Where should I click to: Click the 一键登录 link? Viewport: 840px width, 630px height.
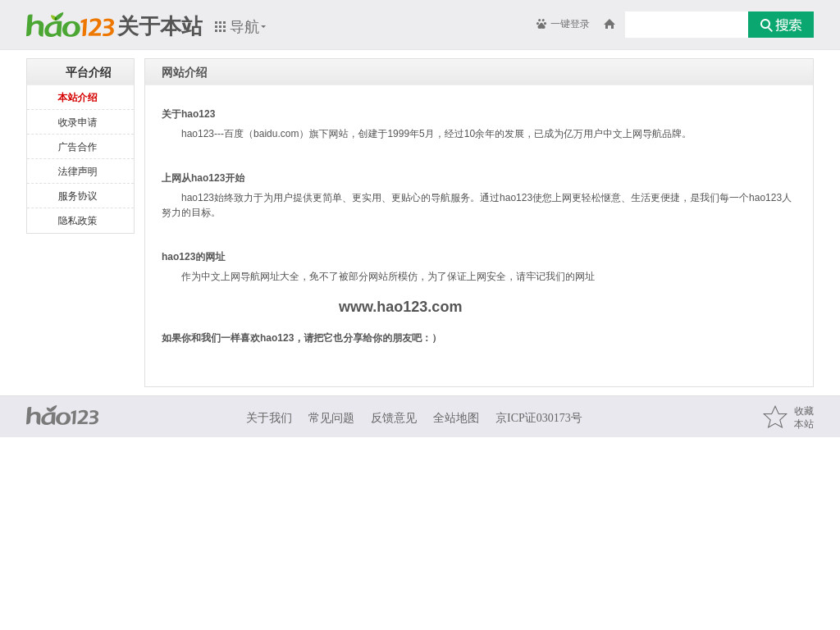pos(569,24)
